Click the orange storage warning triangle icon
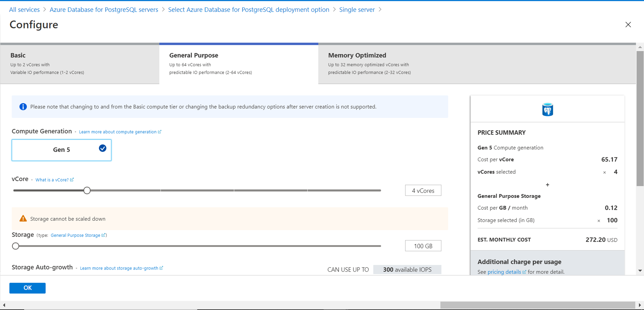Screen dimensions: 644x310 23,218
